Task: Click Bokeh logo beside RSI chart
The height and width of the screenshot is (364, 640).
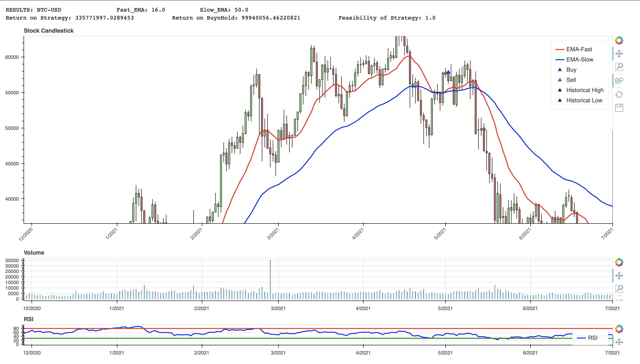Action: (619, 329)
